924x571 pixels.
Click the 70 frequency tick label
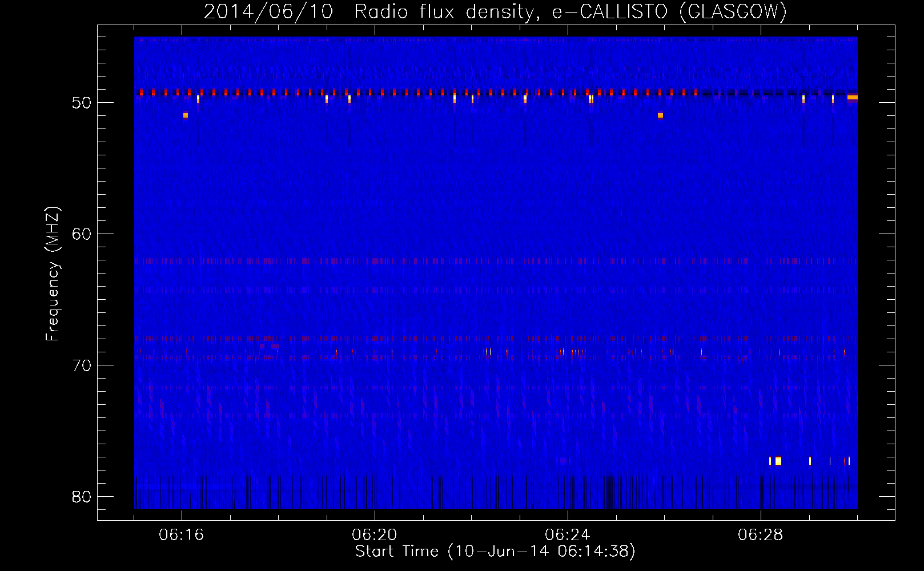point(82,365)
